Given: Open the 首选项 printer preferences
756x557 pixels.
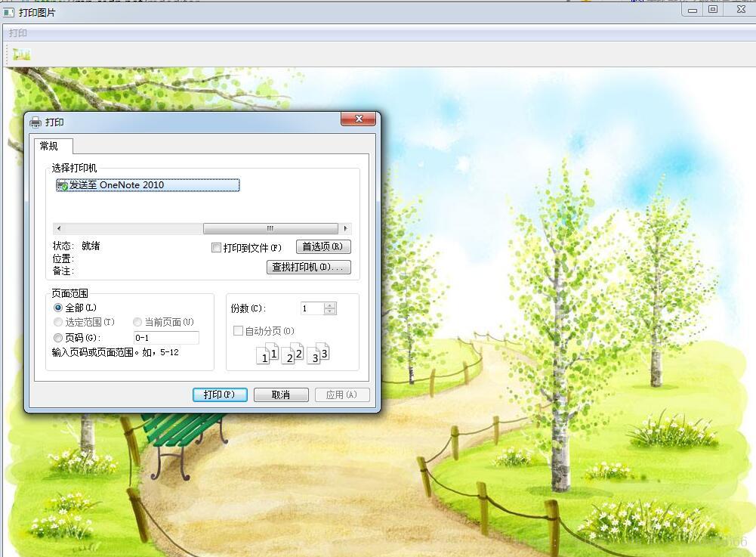Looking at the screenshot, I should tap(322, 246).
